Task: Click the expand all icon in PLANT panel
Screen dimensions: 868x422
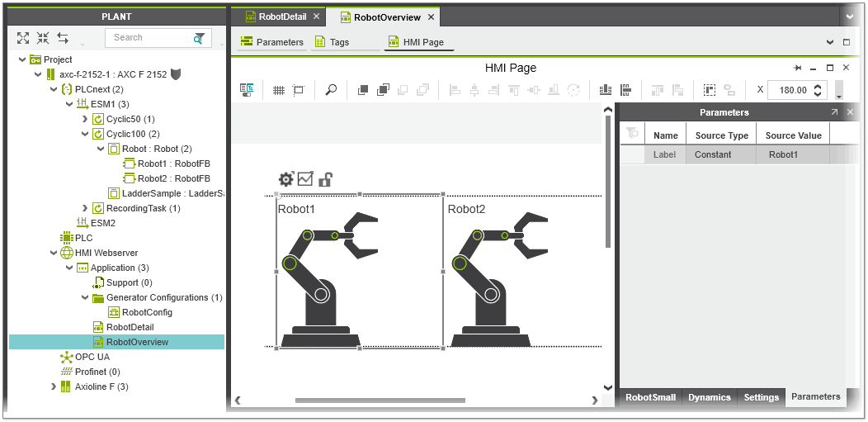Action: tap(23, 38)
